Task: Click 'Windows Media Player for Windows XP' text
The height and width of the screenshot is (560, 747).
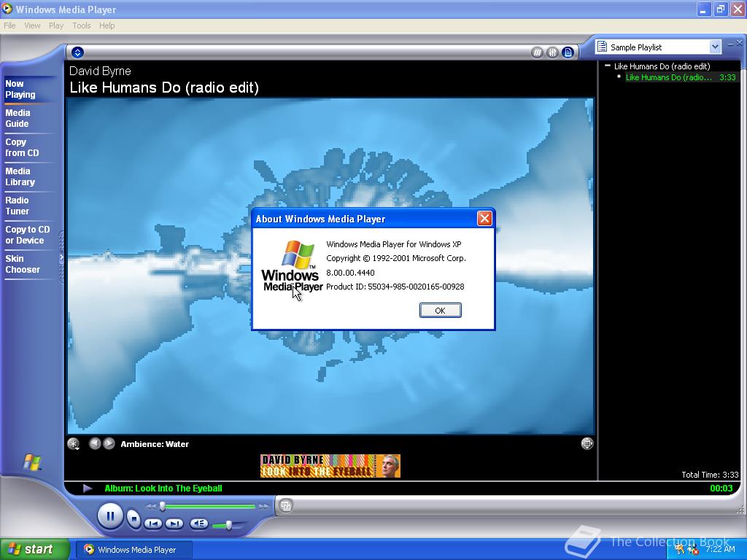Action: click(393, 244)
